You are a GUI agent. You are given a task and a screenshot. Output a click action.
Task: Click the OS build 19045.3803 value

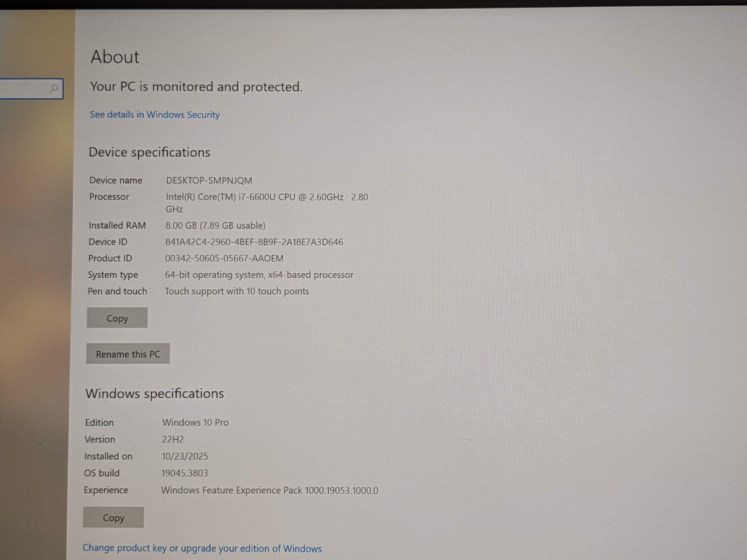(184, 473)
